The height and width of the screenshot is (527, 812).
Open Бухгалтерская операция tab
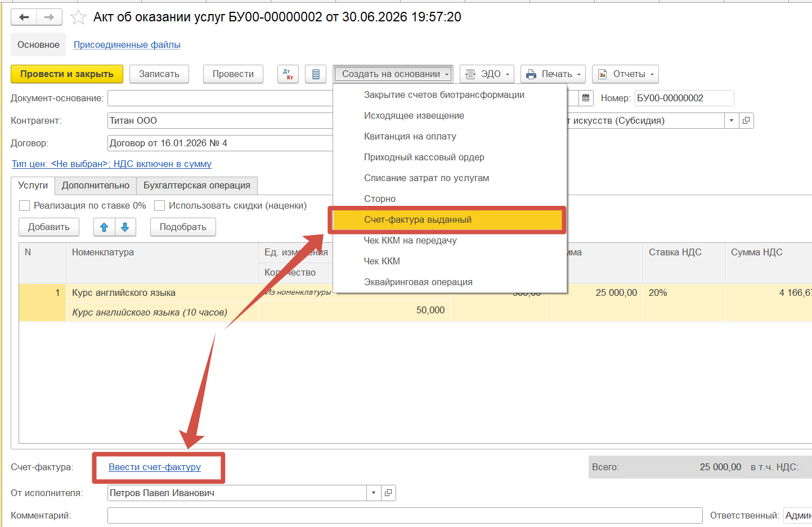point(197,186)
